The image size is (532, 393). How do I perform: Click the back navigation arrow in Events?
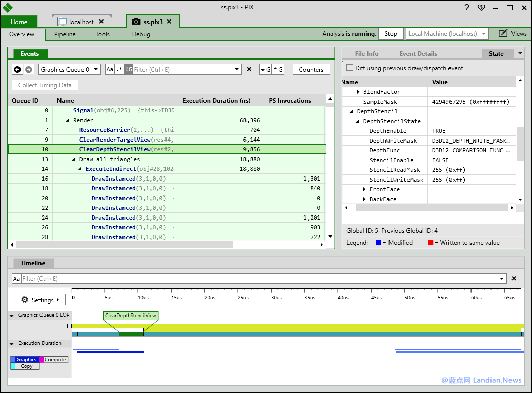(17, 70)
